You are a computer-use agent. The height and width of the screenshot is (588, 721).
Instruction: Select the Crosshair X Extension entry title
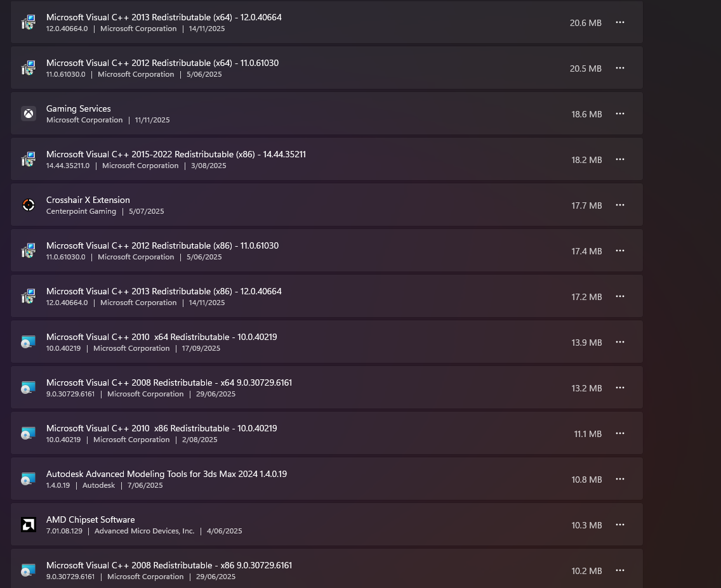click(88, 200)
